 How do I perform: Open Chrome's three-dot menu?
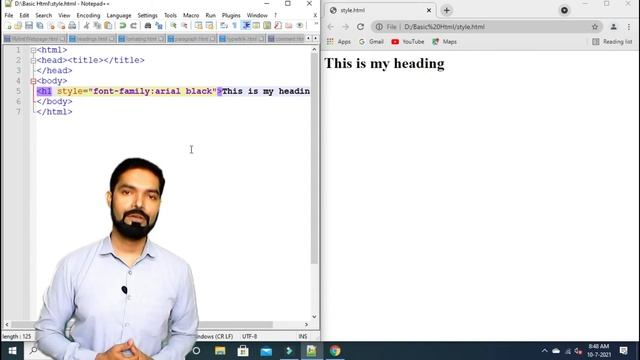pyautogui.click(x=629, y=27)
